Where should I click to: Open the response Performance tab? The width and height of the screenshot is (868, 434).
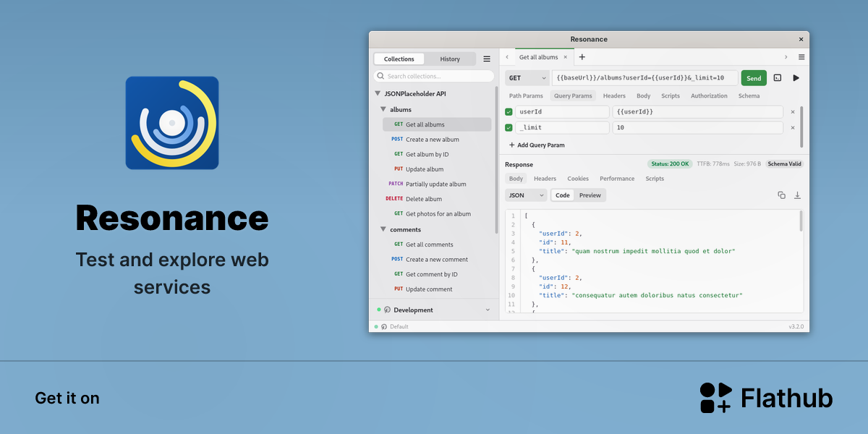[x=617, y=179]
